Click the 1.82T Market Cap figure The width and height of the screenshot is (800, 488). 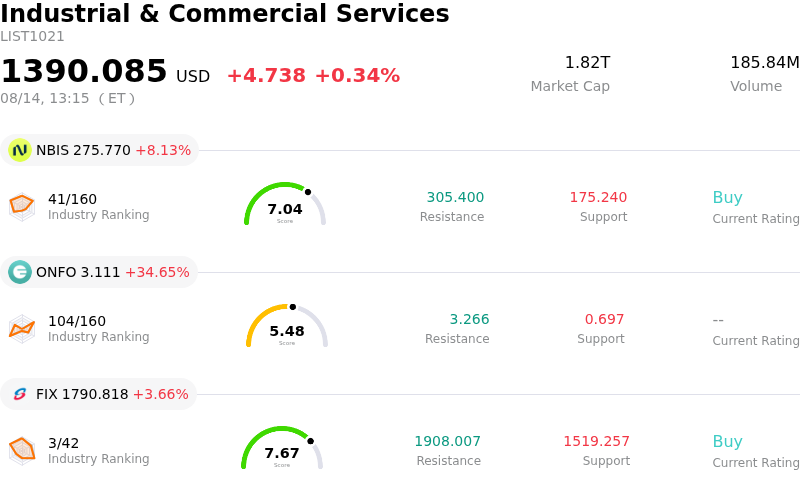587,62
